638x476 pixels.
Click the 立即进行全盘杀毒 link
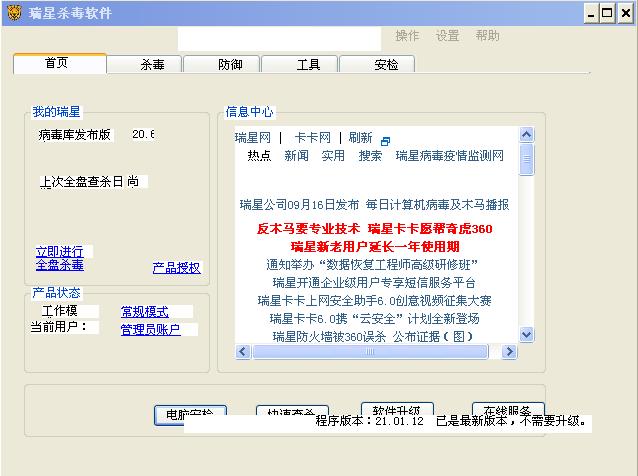[x=59, y=259]
